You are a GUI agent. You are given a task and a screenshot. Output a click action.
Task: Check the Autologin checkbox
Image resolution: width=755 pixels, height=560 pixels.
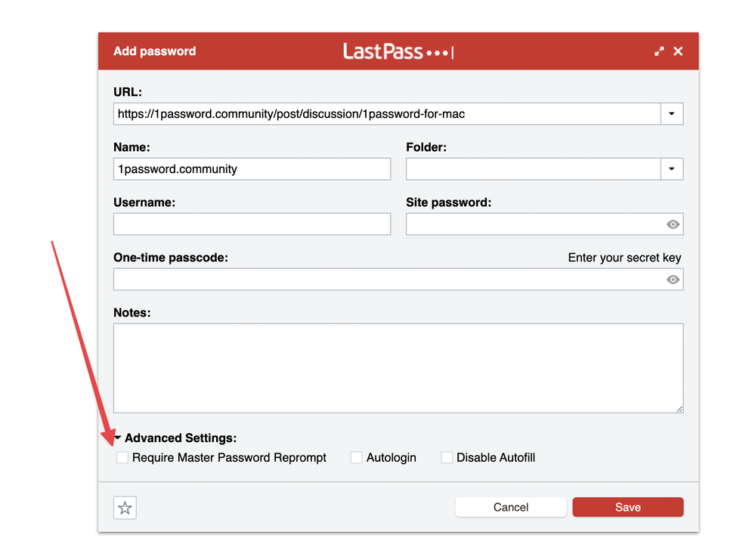tap(357, 457)
